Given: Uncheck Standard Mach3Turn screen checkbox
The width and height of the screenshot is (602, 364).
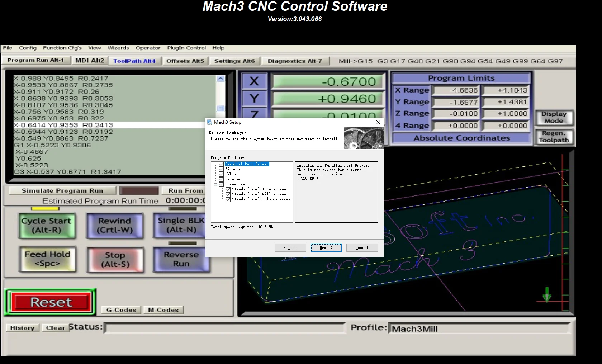Looking at the screenshot, I should tap(228, 189).
